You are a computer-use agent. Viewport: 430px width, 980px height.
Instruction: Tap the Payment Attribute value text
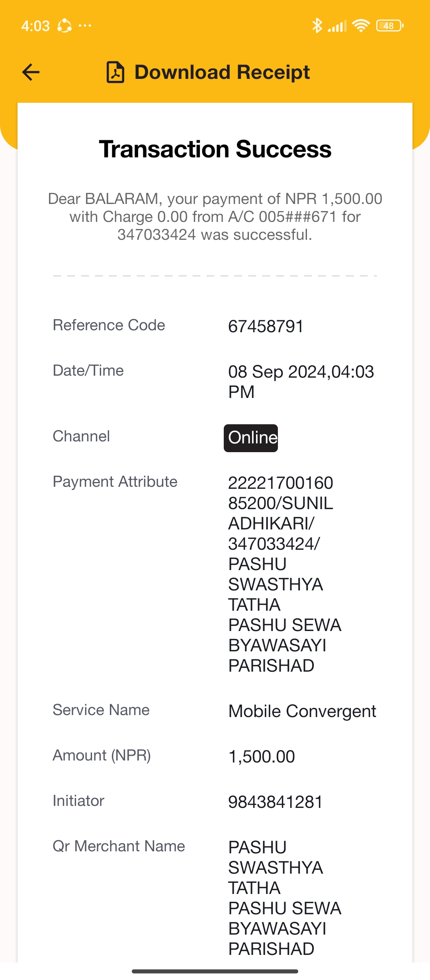[285, 574]
